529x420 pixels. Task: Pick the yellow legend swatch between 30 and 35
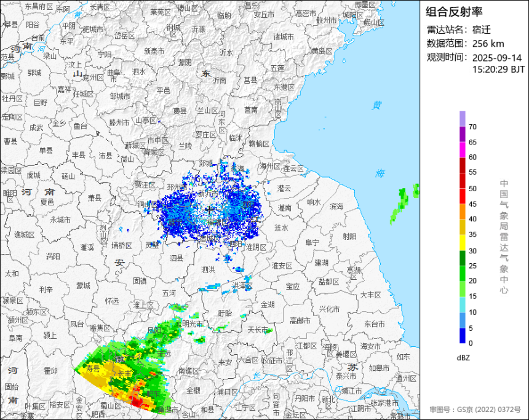coord(462,242)
